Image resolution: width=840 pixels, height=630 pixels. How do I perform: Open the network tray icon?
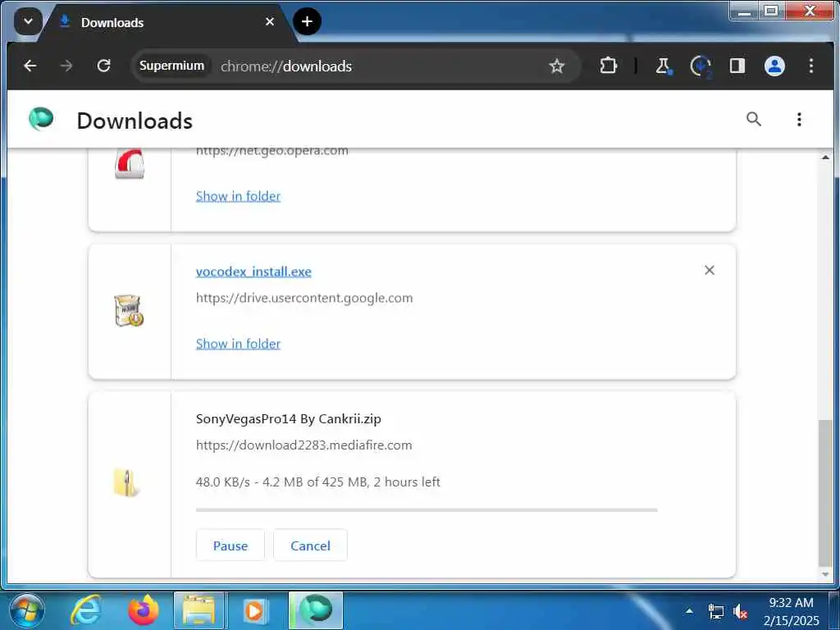[715, 611]
